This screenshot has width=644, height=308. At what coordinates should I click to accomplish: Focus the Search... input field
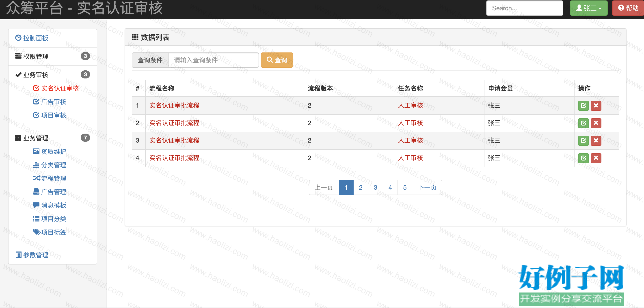pos(525,8)
